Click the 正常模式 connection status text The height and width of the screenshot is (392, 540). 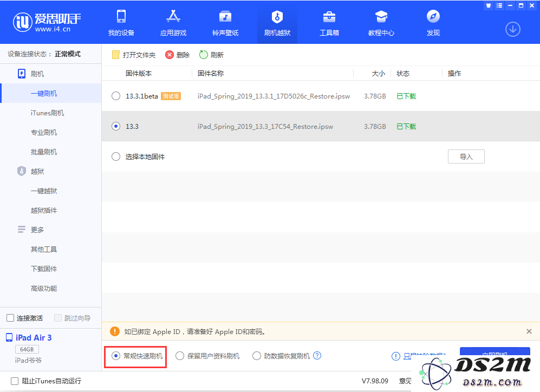(x=68, y=54)
